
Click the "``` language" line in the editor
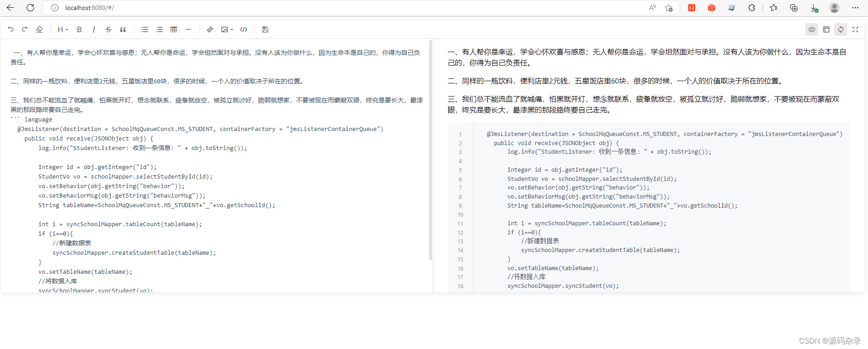click(32, 119)
